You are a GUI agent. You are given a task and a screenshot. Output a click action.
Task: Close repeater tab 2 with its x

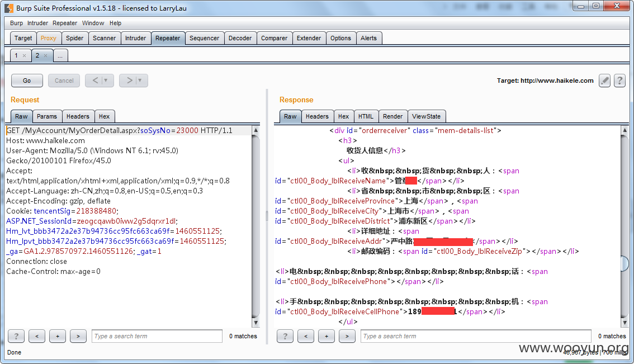(x=45, y=56)
